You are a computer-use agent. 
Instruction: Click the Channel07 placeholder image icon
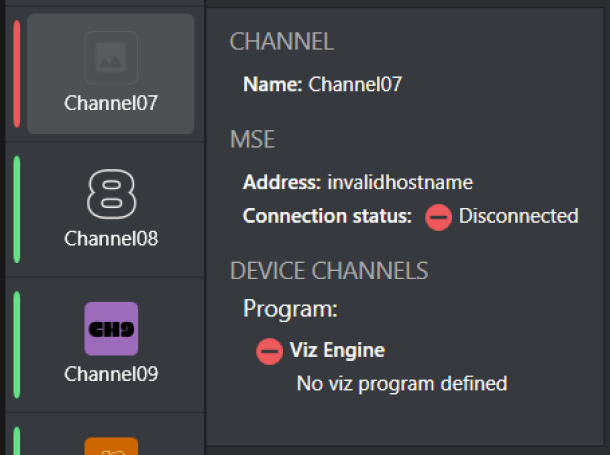pos(111,58)
